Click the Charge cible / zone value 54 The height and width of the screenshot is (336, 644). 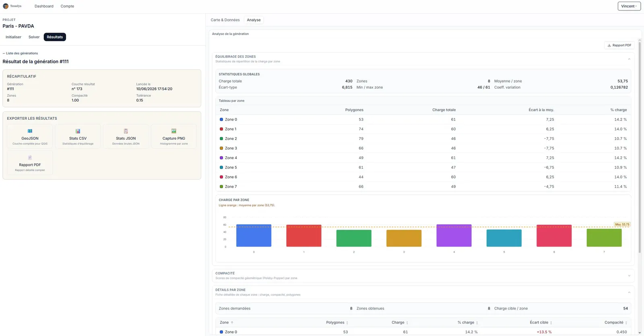coord(625,309)
